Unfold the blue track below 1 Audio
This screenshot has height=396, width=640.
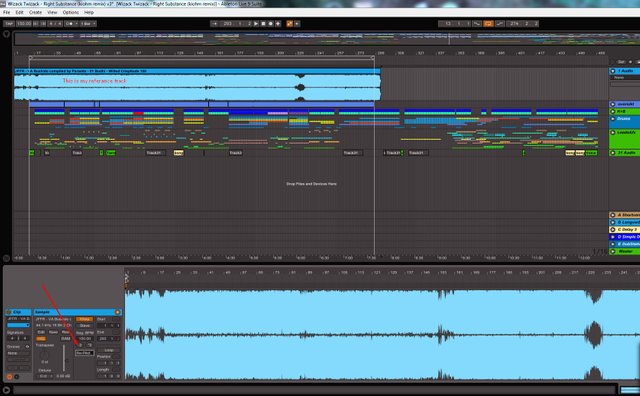click(613, 104)
